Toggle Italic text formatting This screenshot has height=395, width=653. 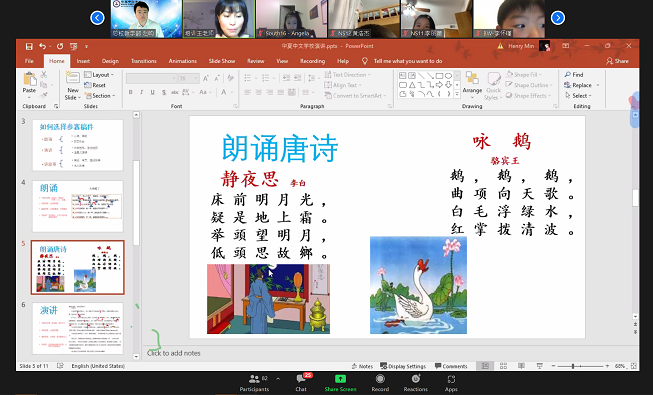[142, 92]
